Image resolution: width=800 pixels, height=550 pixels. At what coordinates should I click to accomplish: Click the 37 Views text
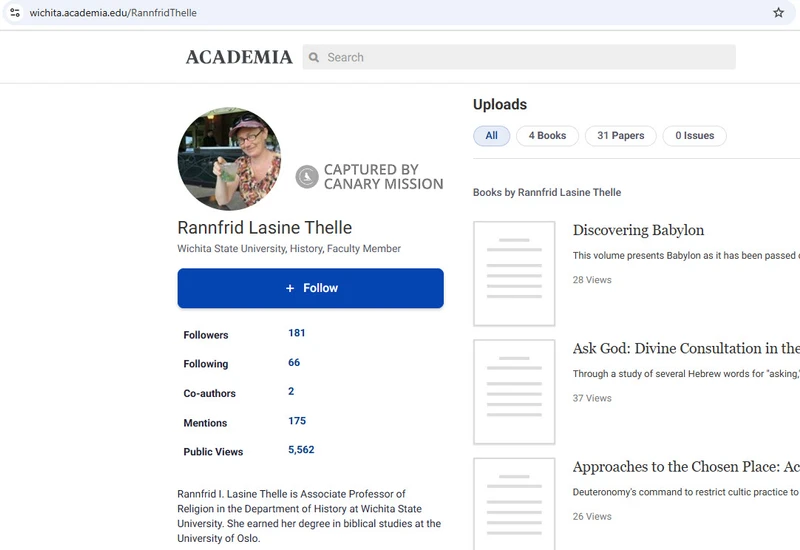(x=592, y=398)
